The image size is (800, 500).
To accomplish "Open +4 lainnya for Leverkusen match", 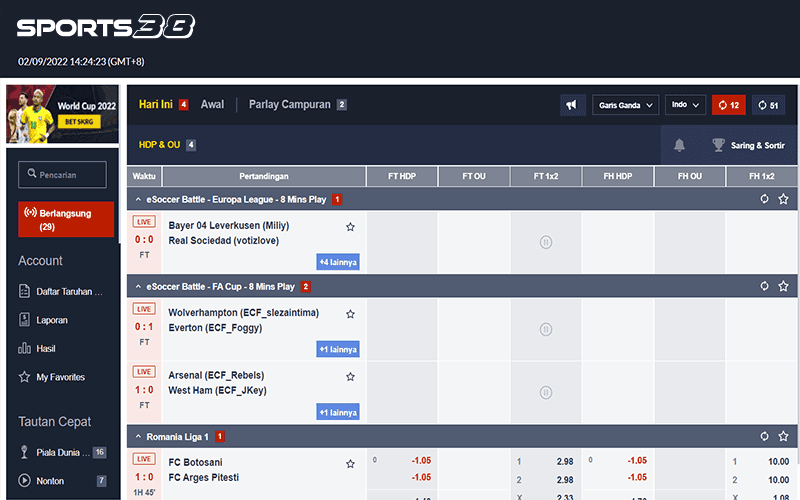I will coord(338,262).
